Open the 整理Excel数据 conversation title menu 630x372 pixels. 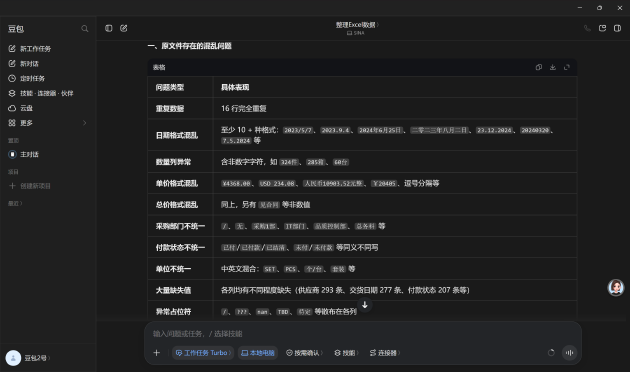click(357, 25)
